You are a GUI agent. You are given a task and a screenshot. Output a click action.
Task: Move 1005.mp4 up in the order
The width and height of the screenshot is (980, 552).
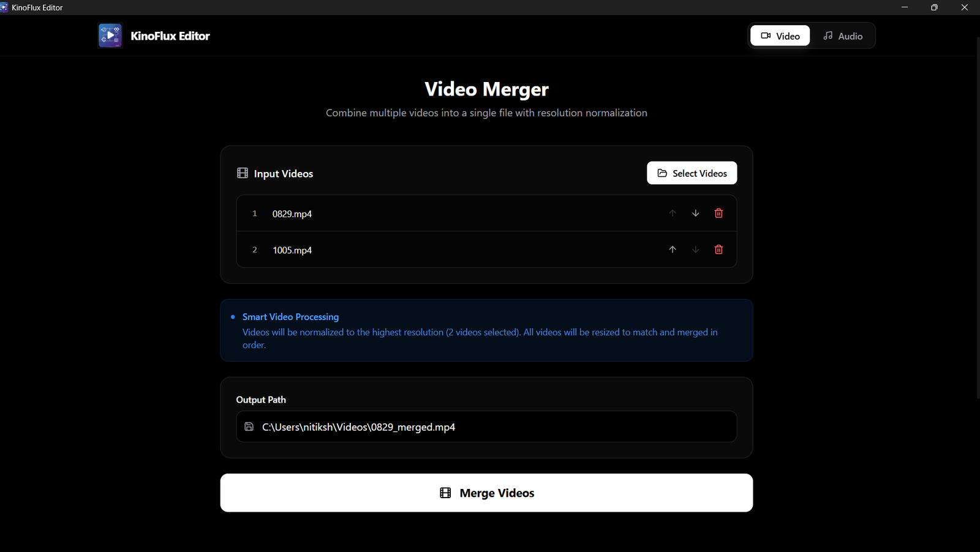point(672,250)
